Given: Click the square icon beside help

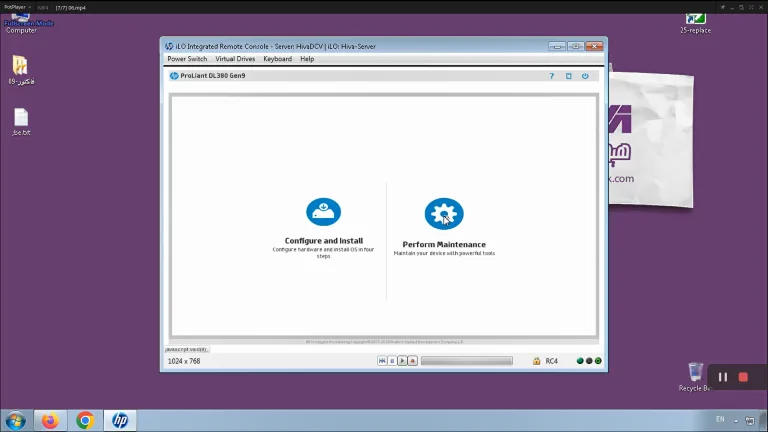Looking at the screenshot, I should point(568,76).
